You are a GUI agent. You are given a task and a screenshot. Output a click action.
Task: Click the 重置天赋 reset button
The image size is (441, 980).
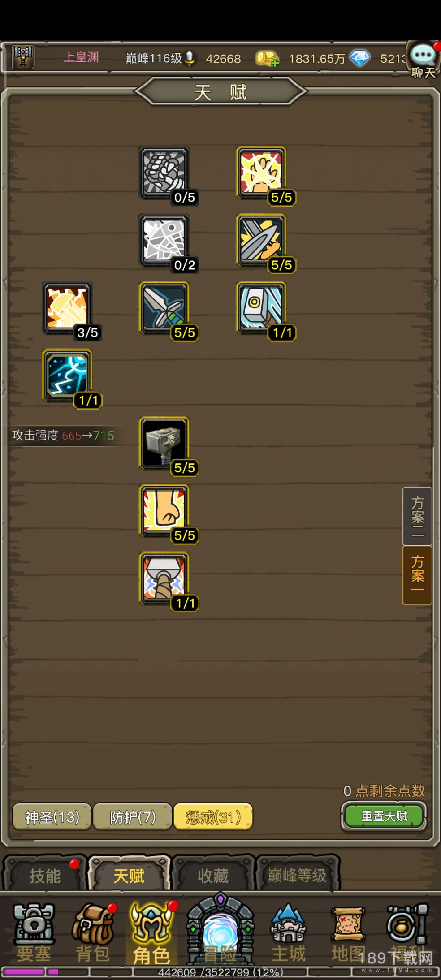(x=384, y=816)
